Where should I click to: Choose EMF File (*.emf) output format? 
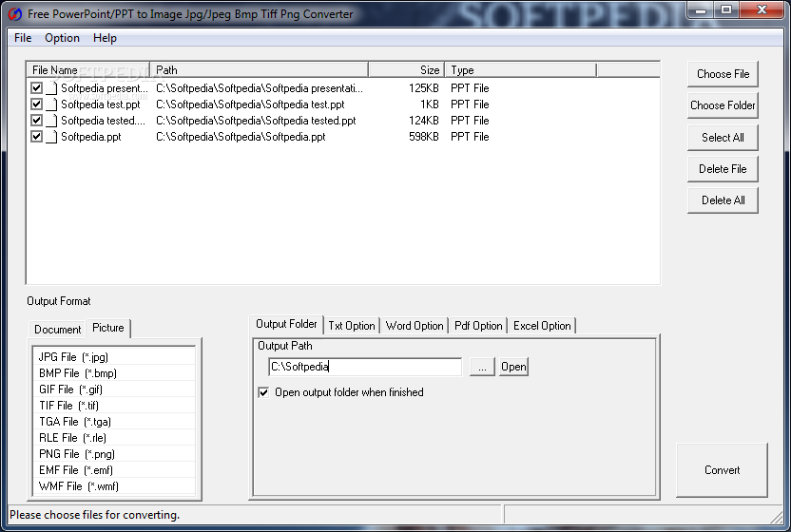114,470
